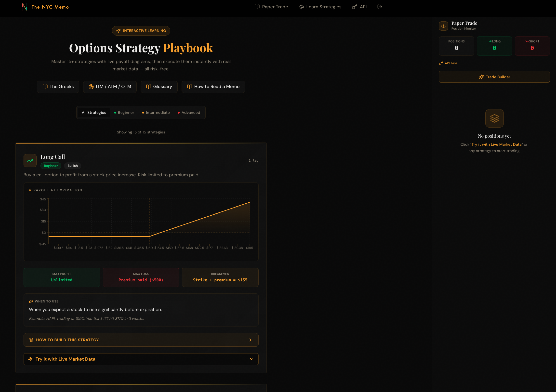Click the Short positions counter card
This screenshot has width=556, height=392.
pyautogui.click(x=532, y=46)
